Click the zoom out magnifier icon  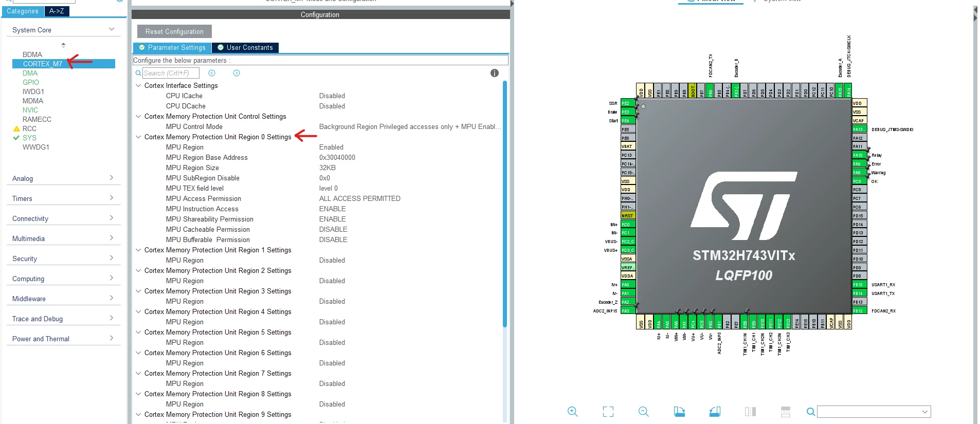coord(644,412)
